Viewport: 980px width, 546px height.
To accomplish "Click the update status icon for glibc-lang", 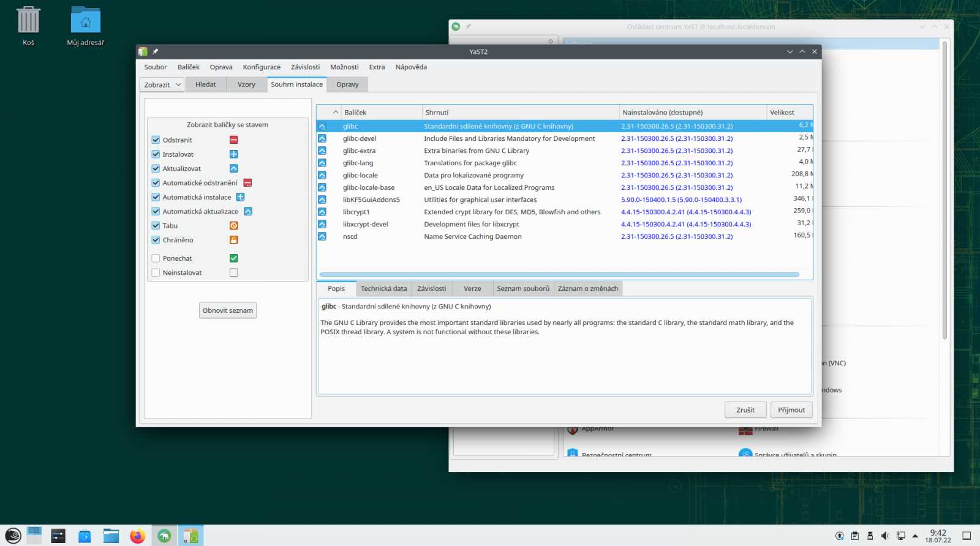I will tap(322, 163).
